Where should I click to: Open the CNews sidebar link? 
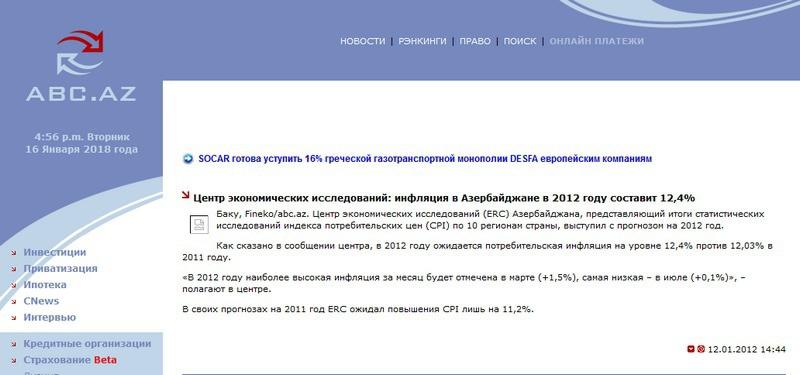pos(41,301)
